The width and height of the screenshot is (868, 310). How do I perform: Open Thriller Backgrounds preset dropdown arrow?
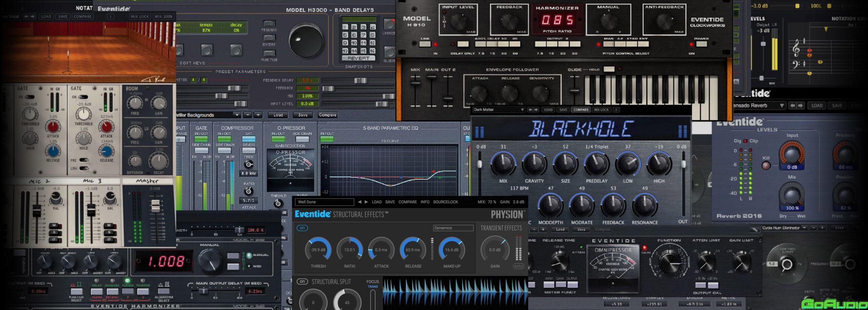pyautogui.click(x=237, y=115)
